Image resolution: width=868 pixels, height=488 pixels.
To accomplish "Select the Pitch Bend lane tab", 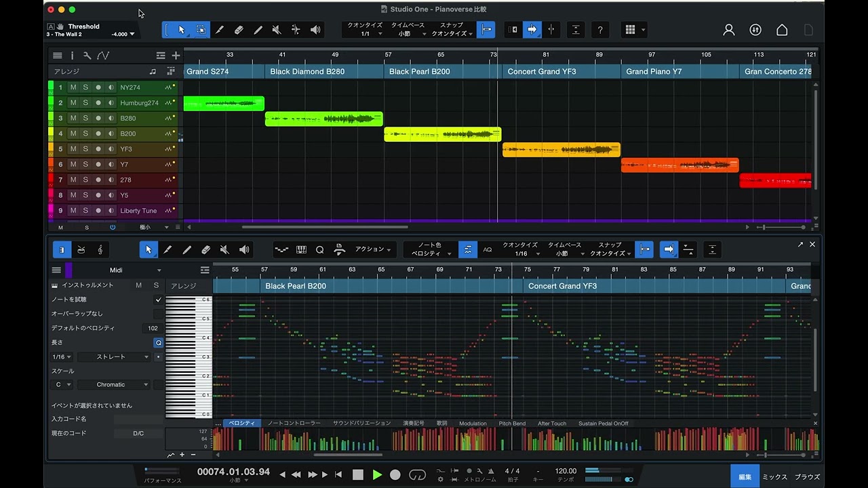I will tap(512, 424).
